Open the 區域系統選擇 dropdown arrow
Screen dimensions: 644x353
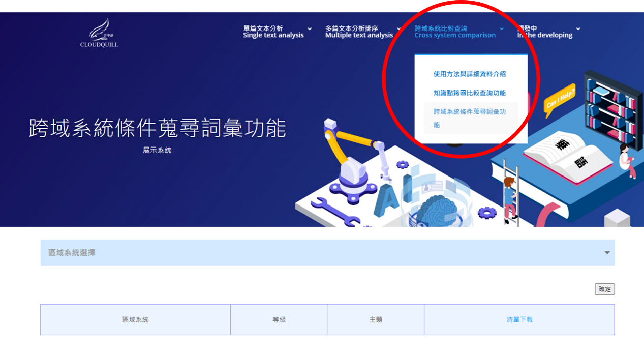607,253
